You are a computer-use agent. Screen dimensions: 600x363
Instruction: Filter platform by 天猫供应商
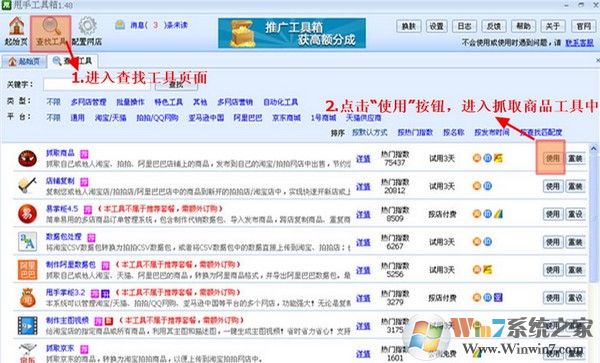pyautogui.click(x=364, y=117)
